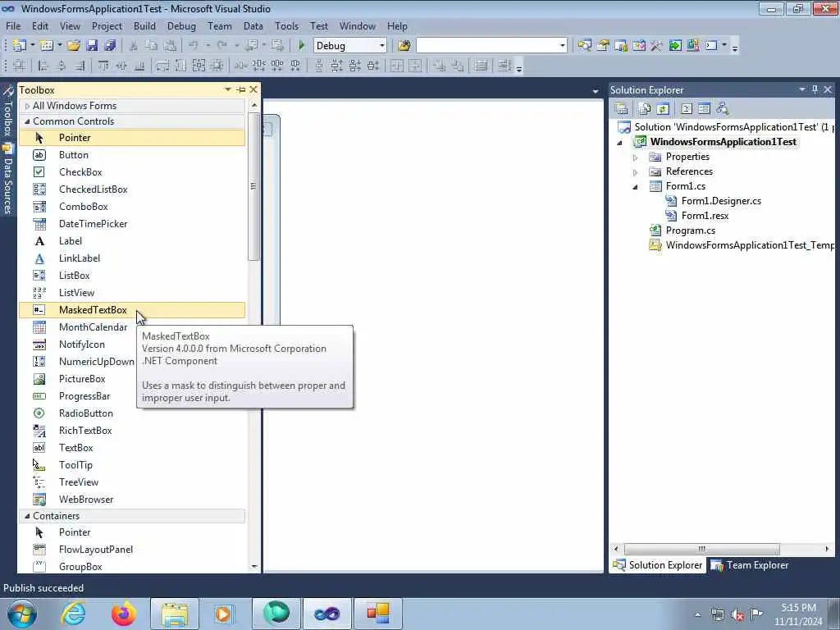
Task: Select Program.cs file
Action: pyautogui.click(x=690, y=231)
